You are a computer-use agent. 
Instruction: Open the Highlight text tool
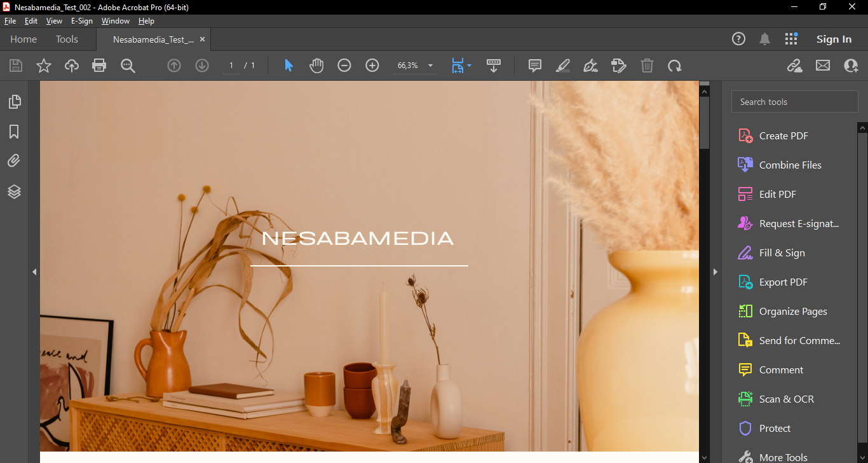click(563, 66)
